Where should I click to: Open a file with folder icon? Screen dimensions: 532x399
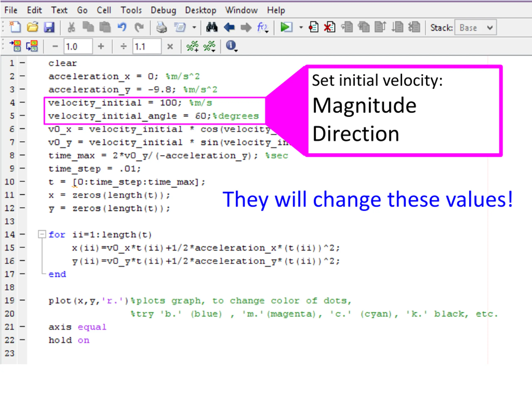(32, 27)
